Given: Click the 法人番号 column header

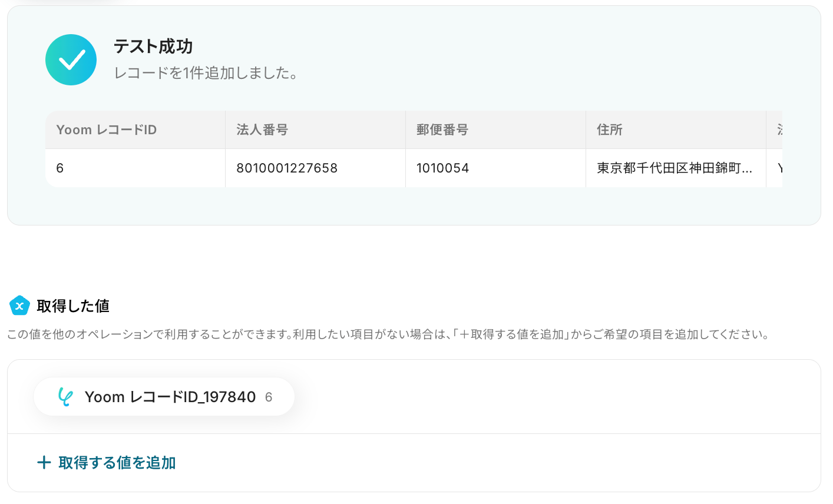Looking at the screenshot, I should click(x=316, y=130).
